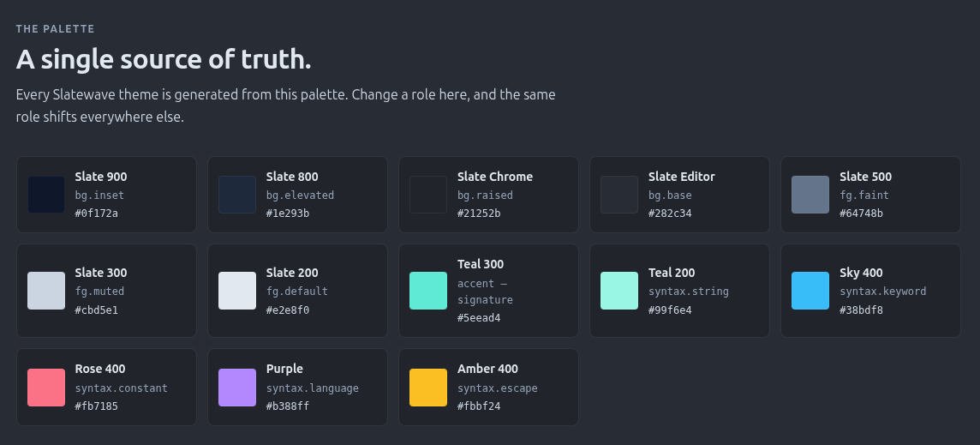Click the Slate Editor card title

point(681,177)
